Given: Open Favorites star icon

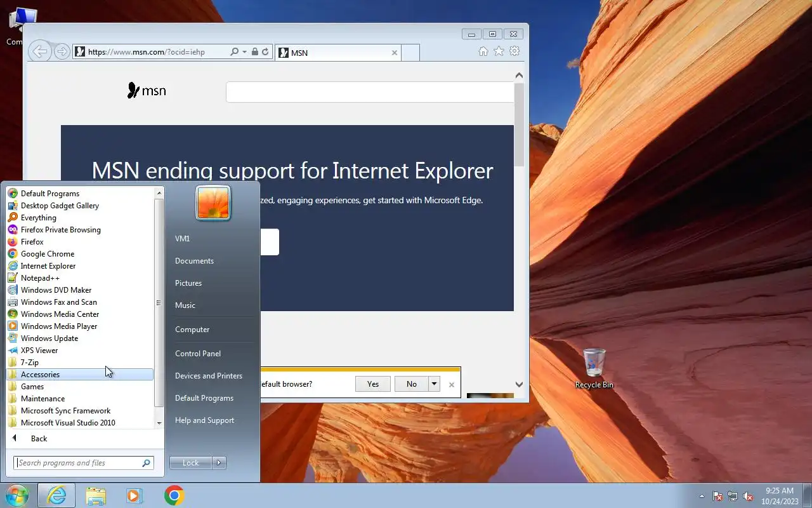Looking at the screenshot, I should (x=499, y=51).
